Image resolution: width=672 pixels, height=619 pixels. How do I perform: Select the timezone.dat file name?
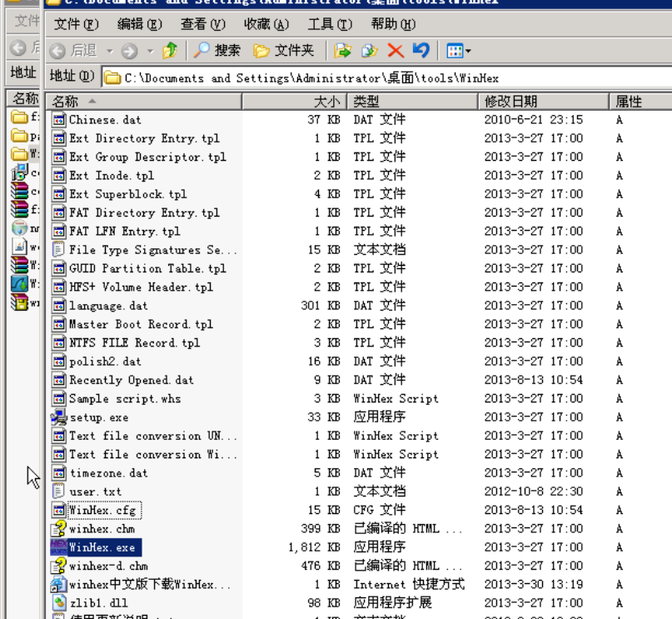click(x=109, y=473)
